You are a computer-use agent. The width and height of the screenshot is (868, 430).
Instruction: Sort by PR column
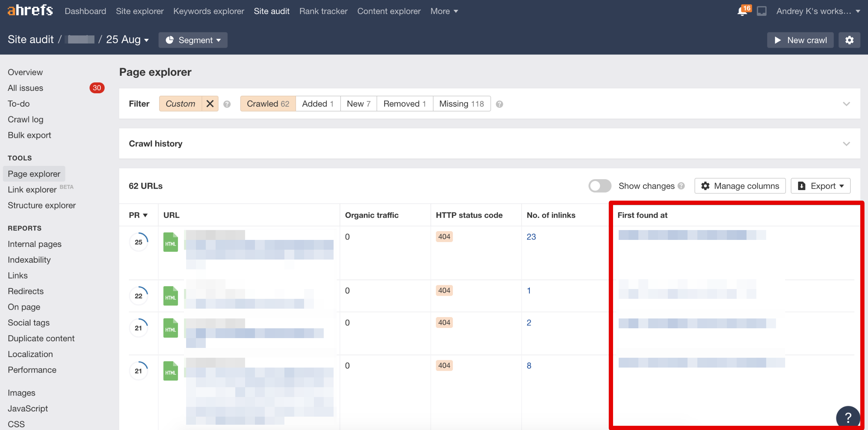tap(138, 215)
